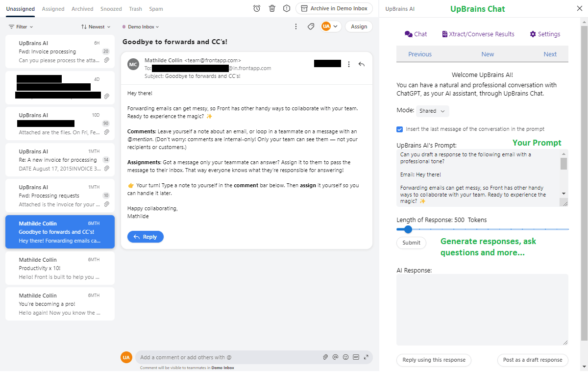The width and height of the screenshot is (588, 372).
Task: Click Post as a draft response
Action: point(533,360)
